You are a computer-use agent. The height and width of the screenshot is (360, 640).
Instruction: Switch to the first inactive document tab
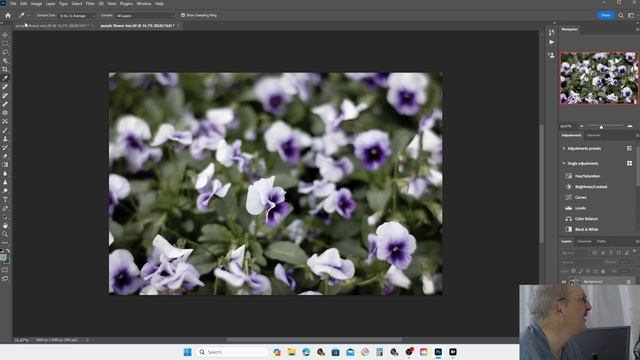[x=52, y=26]
